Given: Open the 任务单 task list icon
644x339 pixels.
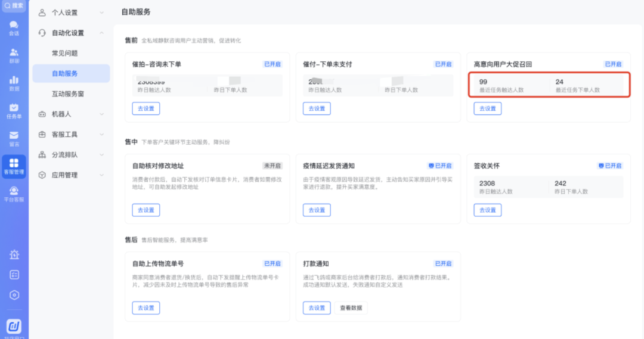Looking at the screenshot, I should (x=14, y=111).
